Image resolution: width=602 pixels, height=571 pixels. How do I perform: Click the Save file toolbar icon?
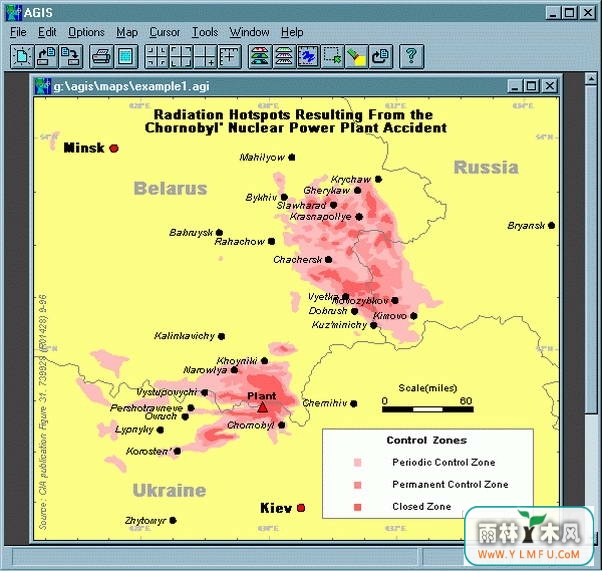(70, 56)
